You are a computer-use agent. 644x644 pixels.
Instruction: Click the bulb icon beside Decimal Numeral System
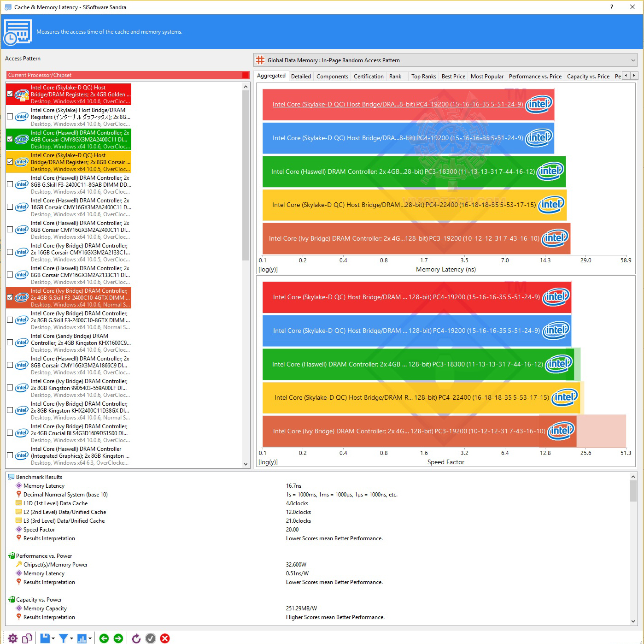[x=19, y=494]
